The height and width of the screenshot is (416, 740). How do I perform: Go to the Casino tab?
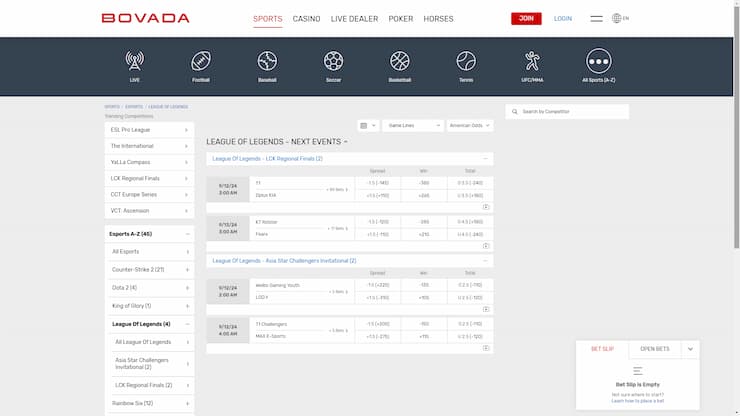[x=306, y=19]
